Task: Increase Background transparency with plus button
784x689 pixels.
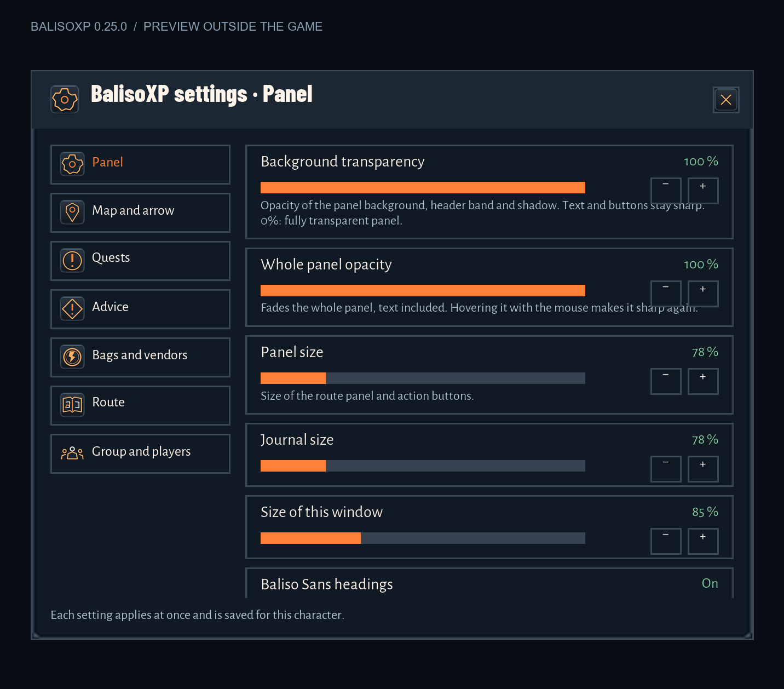Action: (703, 191)
